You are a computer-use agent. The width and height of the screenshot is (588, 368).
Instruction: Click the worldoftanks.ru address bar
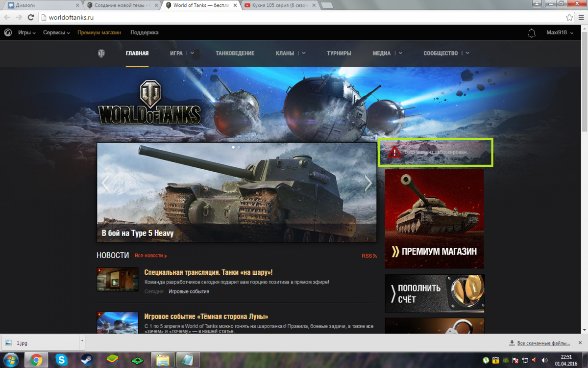[x=294, y=17]
